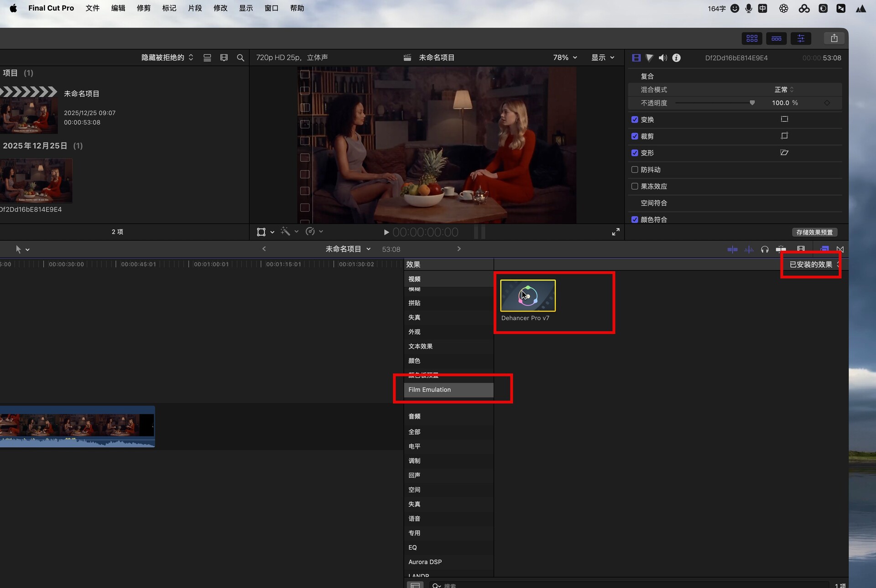This screenshot has width=876, height=588.
Task: Click the share export icon
Action: (x=834, y=38)
